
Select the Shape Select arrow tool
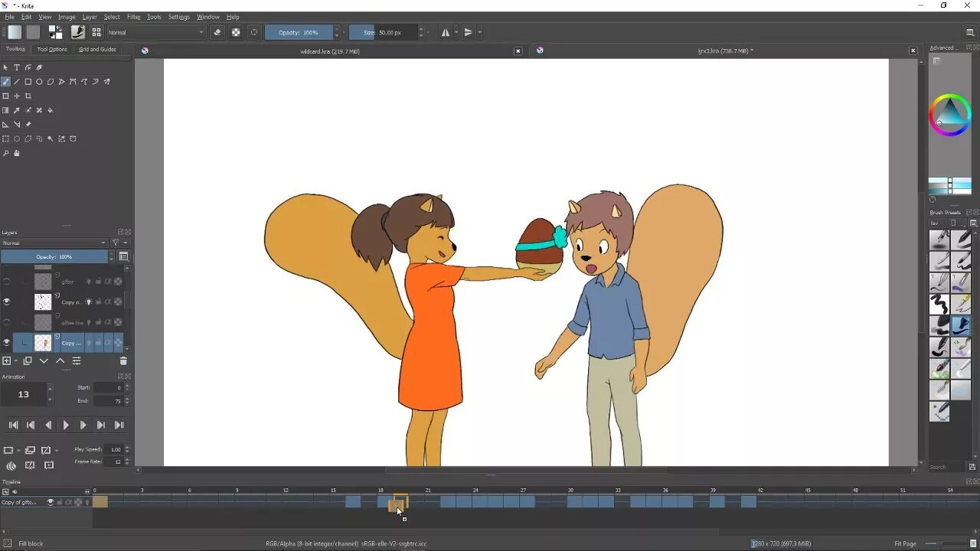click(5, 67)
